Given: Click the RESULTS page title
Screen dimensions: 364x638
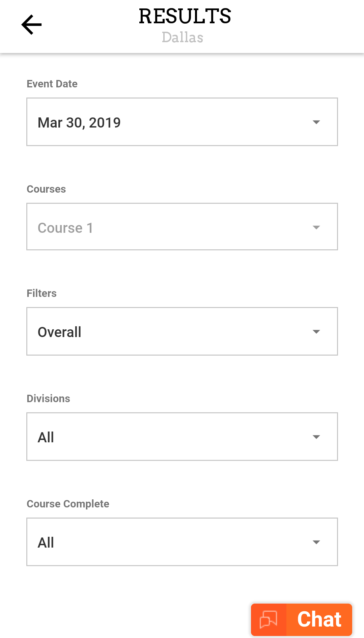Looking at the screenshot, I should 185,16.
